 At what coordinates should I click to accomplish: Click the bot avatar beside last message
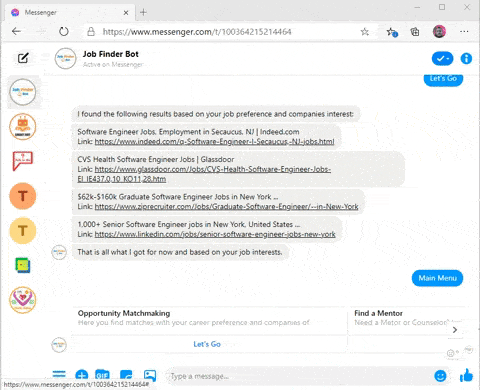click(59, 252)
